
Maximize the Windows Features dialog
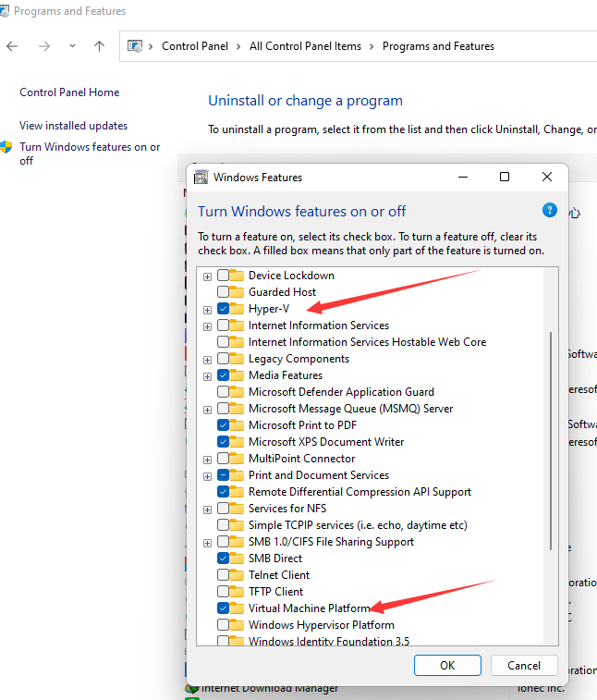(x=505, y=177)
